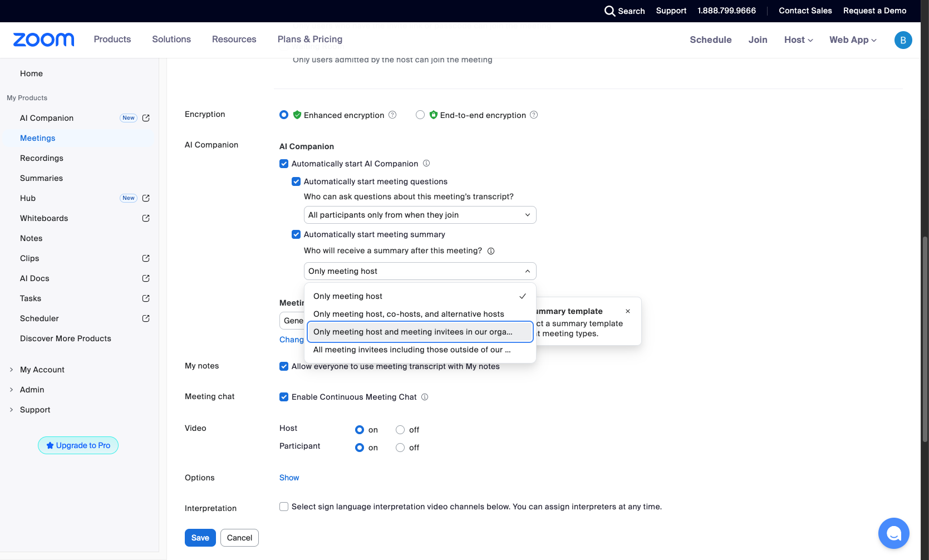Choose 'Only meeting host, co-hosts, and alternative hosts'
The height and width of the screenshot is (560, 929).
(420, 314)
